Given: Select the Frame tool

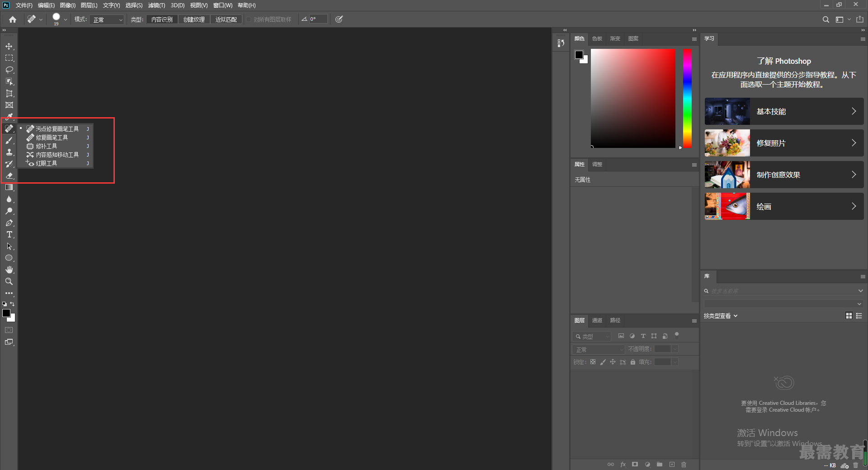Looking at the screenshot, I should 9,105.
